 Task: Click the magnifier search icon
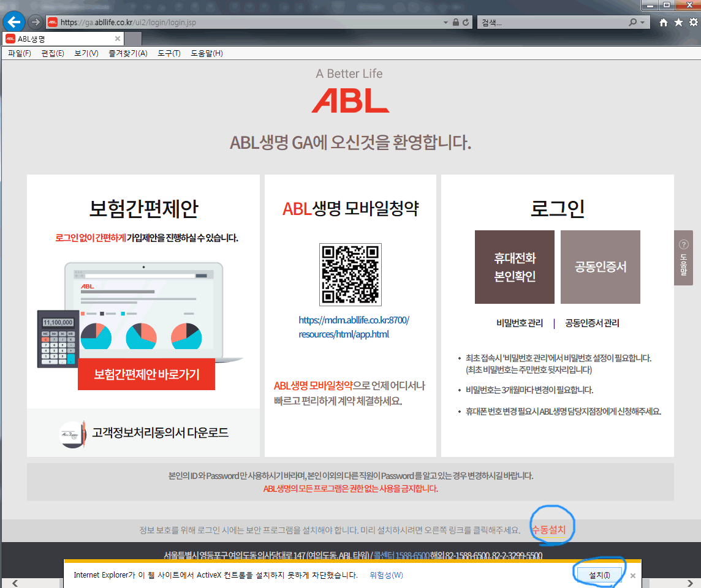[632, 22]
